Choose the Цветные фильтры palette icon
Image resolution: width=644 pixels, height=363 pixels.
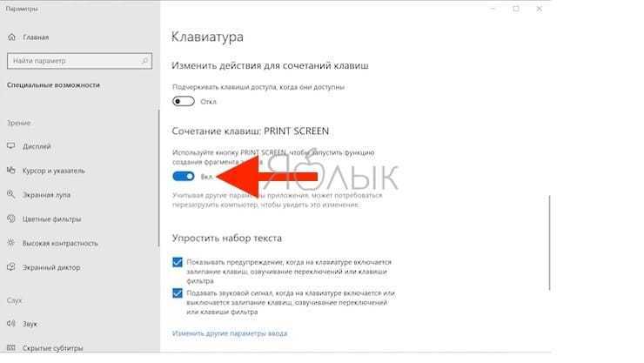click(x=11, y=218)
